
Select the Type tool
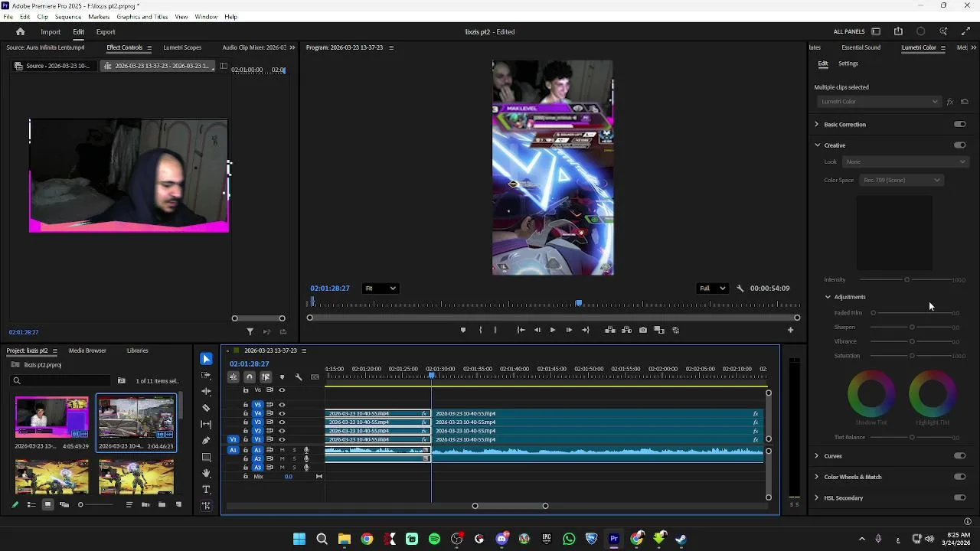206,490
